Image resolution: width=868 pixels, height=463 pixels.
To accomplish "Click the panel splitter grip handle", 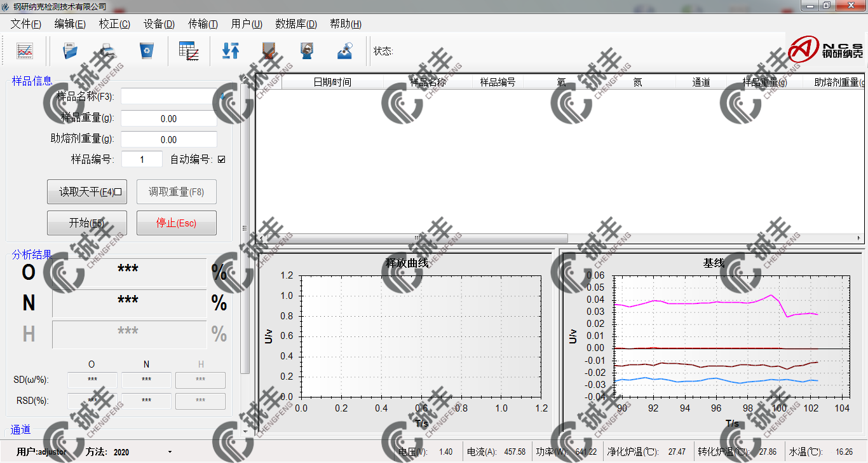I will [x=245, y=228].
